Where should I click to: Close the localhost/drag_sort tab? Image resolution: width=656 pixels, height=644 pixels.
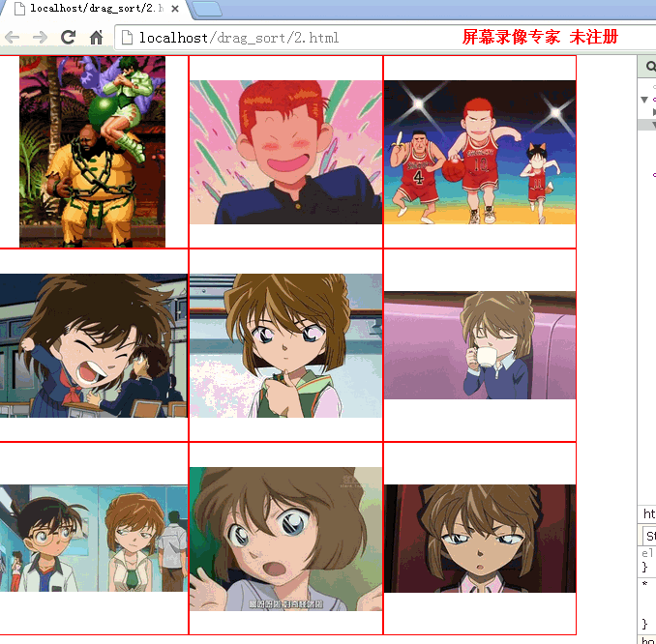pyautogui.click(x=174, y=10)
